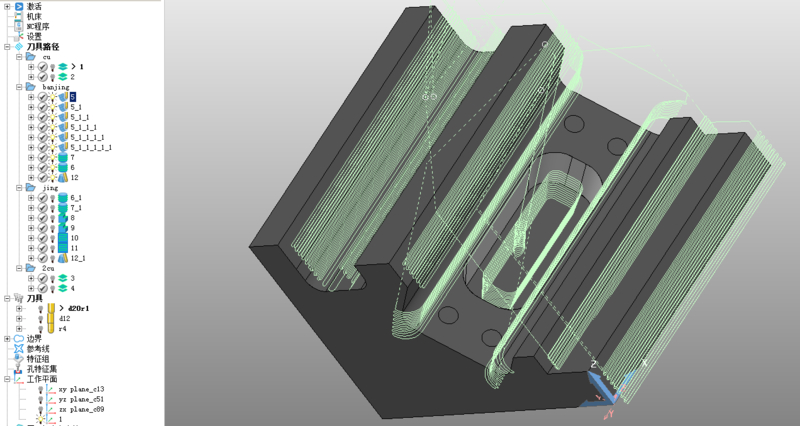Expand toolpath 5_1_1_1_1 details
Image resolution: width=800 pixels, height=426 pixels.
coord(31,137)
